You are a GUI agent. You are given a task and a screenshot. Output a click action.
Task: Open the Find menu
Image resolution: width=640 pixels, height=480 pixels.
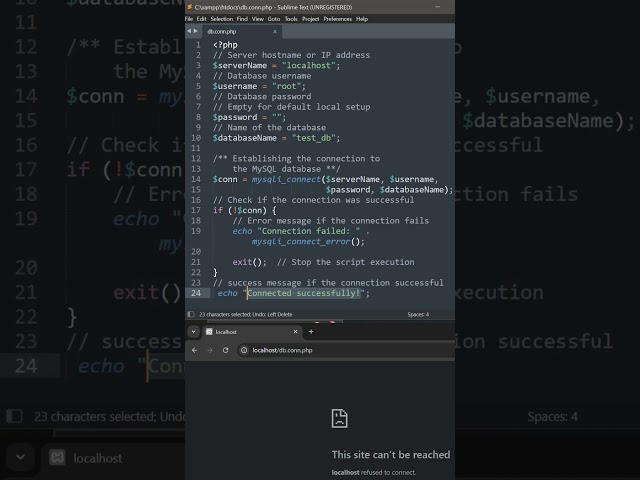242,19
